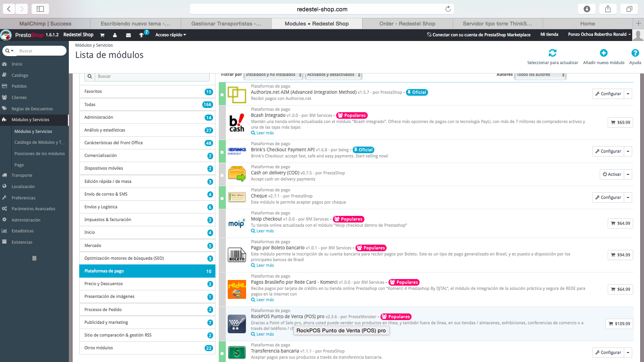The width and height of the screenshot is (644, 362).
Task: Click the RockPOS module cart icon
Action: point(237,324)
